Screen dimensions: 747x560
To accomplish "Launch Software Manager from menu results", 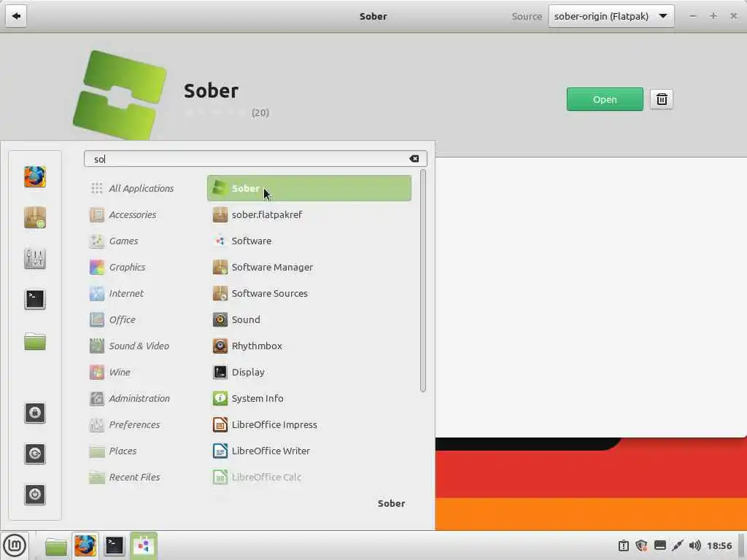I will point(309,267).
